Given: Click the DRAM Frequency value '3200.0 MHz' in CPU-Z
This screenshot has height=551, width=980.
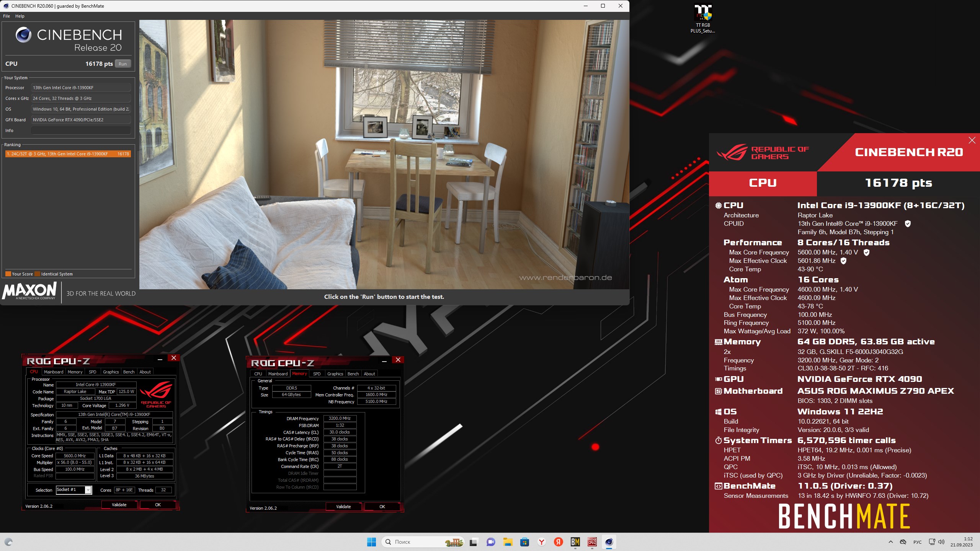Looking at the screenshot, I should click(x=340, y=419).
